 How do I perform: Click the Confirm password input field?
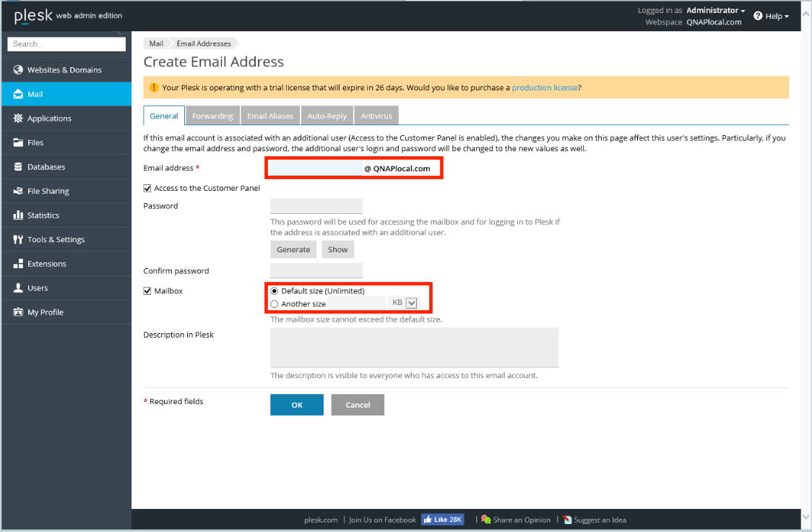pos(316,270)
